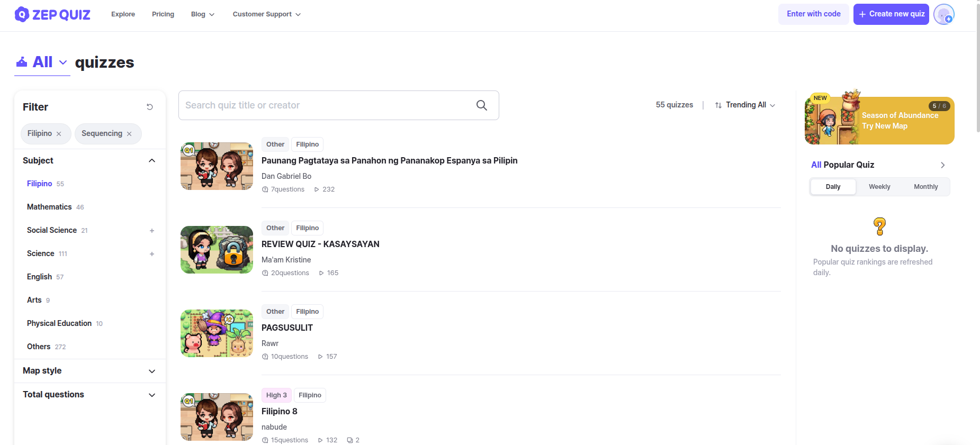
Task: Expand Social Science with plus icon
Action: (152, 231)
